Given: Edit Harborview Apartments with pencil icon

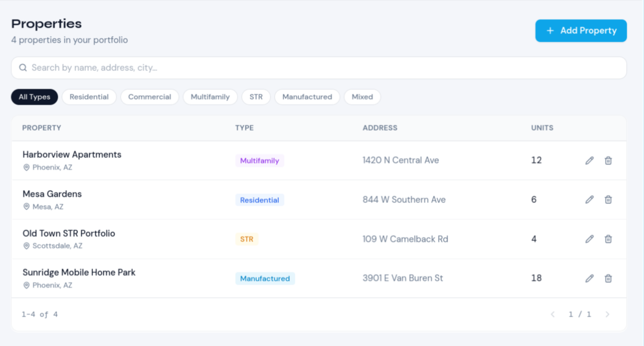Looking at the screenshot, I should point(589,160).
